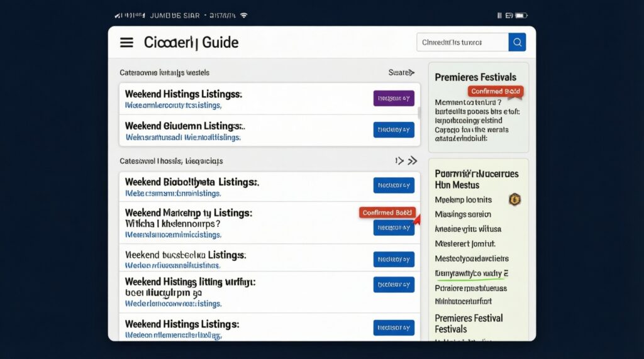Viewport: 644px width, 359px height.
Task: Click the orange hexagon badge in the sidebar
Action: click(x=514, y=200)
